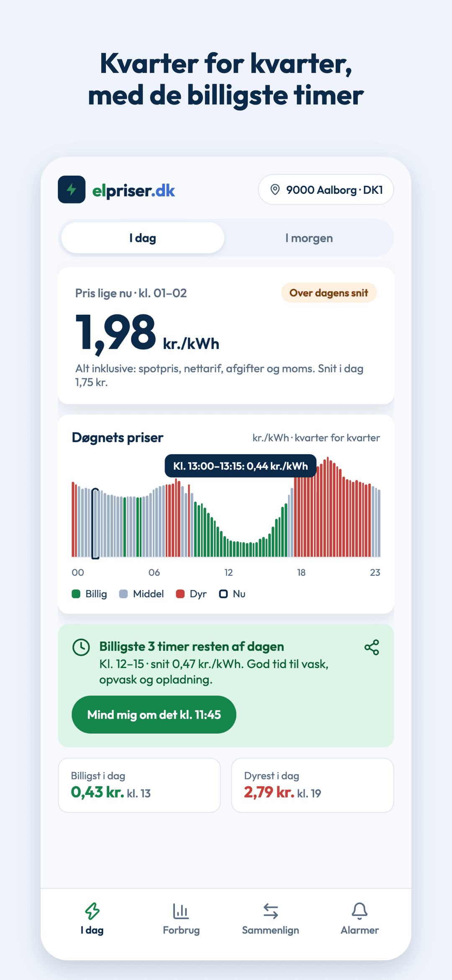The height and width of the screenshot is (980, 452).
Task: Select the outlined Nu bar in chart
Action: (95, 523)
